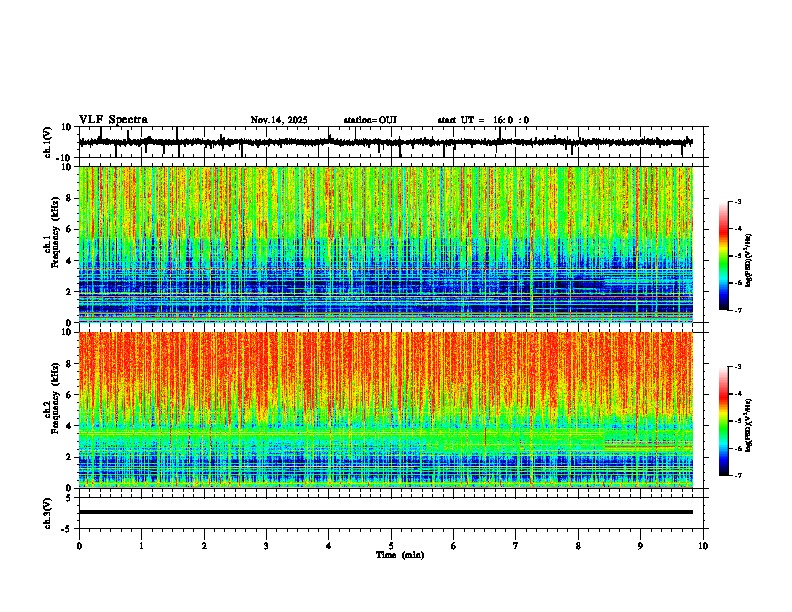The width and height of the screenshot is (792, 612).
Task: Click the "station=OUI" label
Action: [370, 120]
